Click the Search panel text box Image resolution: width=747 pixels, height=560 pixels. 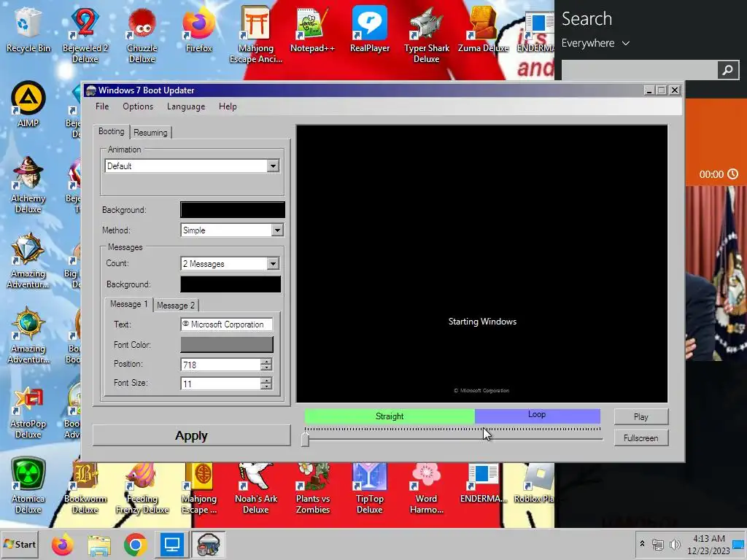tap(639, 70)
